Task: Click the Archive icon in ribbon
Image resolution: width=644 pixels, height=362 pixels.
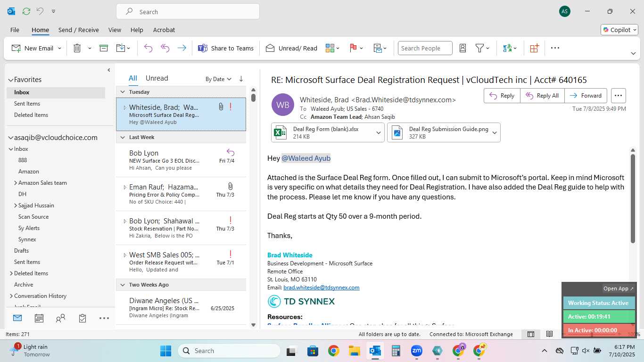Action: [x=104, y=48]
